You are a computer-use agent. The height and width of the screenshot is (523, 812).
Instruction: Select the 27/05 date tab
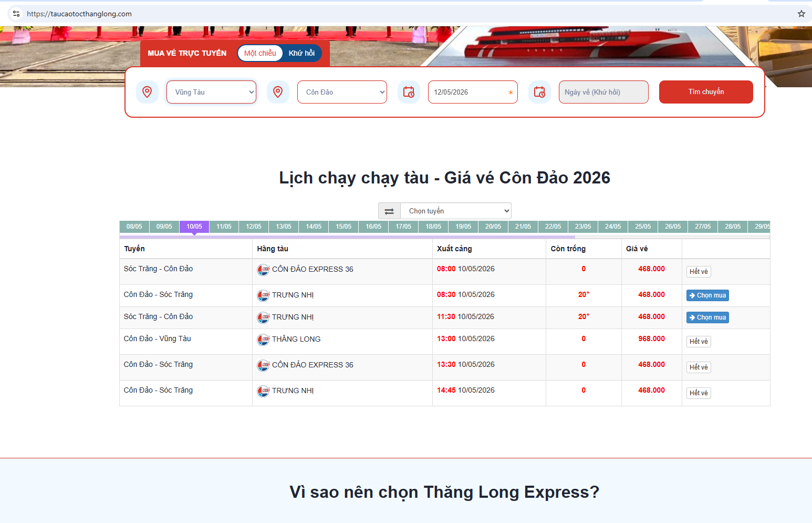pos(703,227)
